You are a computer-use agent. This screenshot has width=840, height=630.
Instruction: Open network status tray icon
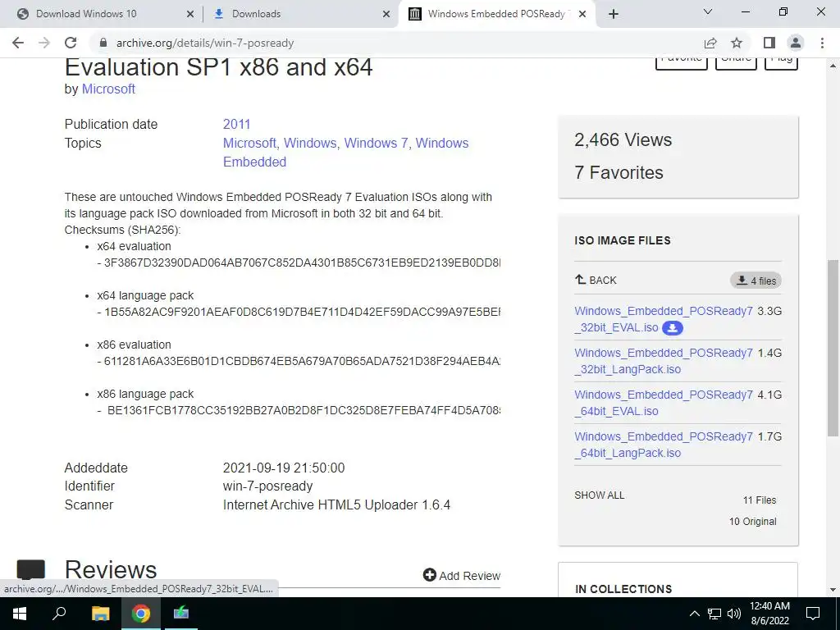pyautogui.click(x=714, y=614)
